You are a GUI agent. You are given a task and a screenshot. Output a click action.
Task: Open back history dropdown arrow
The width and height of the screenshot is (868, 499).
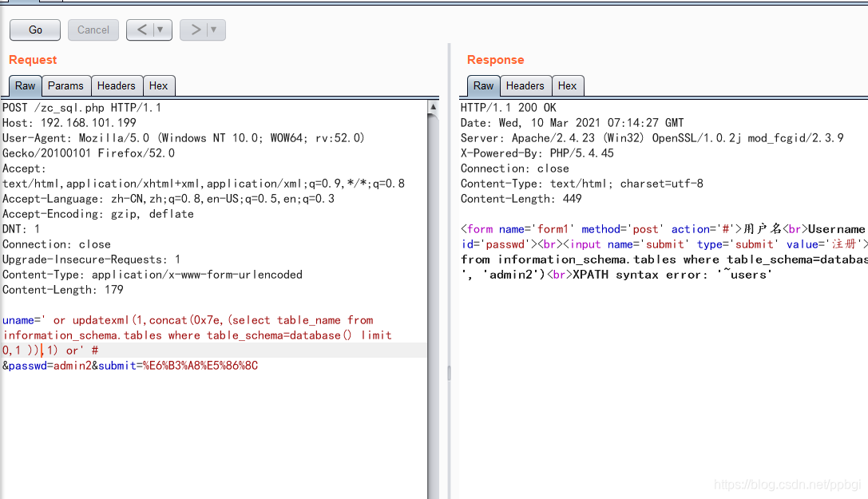(x=161, y=30)
